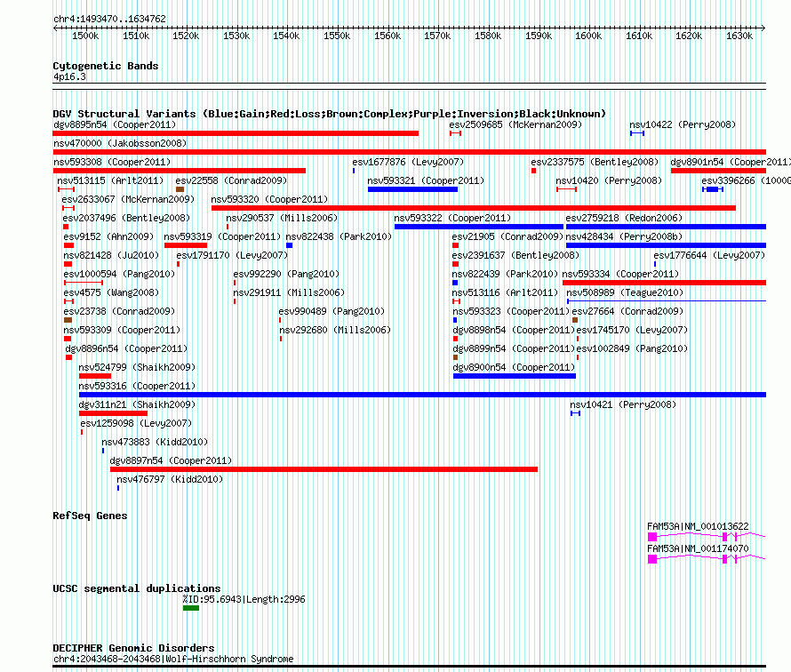
Task: Click the red nsv593319 loss bar
Action: click(x=186, y=245)
